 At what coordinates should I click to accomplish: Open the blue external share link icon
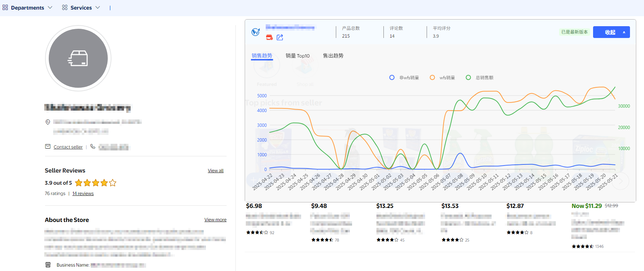pyautogui.click(x=280, y=37)
